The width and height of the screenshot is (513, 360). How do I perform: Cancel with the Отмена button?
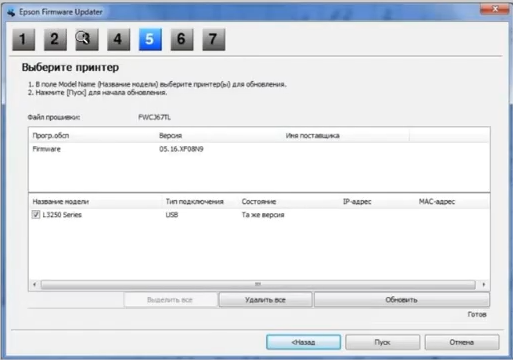point(462,342)
